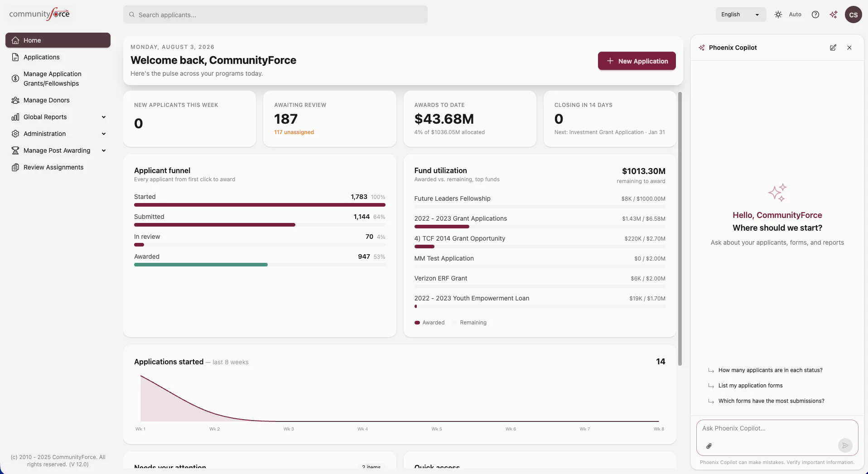Click the paperclip attach icon in Copilot
This screenshot has height=474, width=868.
click(x=709, y=446)
